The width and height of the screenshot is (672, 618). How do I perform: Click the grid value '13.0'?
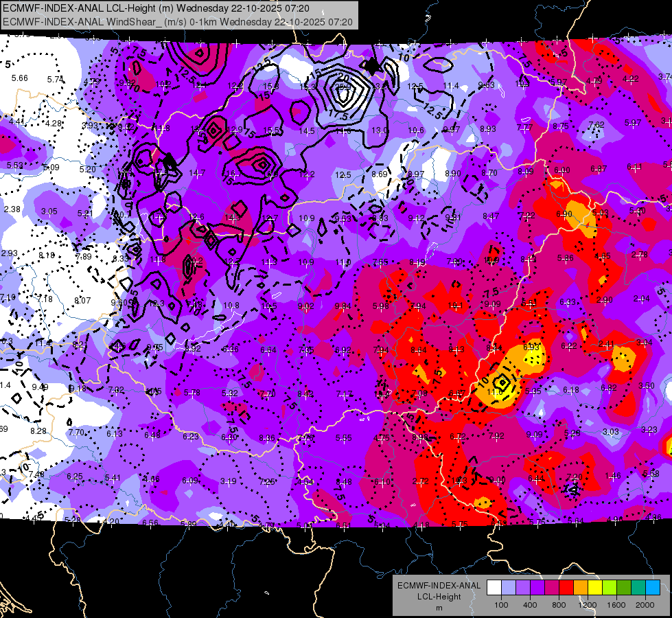click(x=380, y=130)
